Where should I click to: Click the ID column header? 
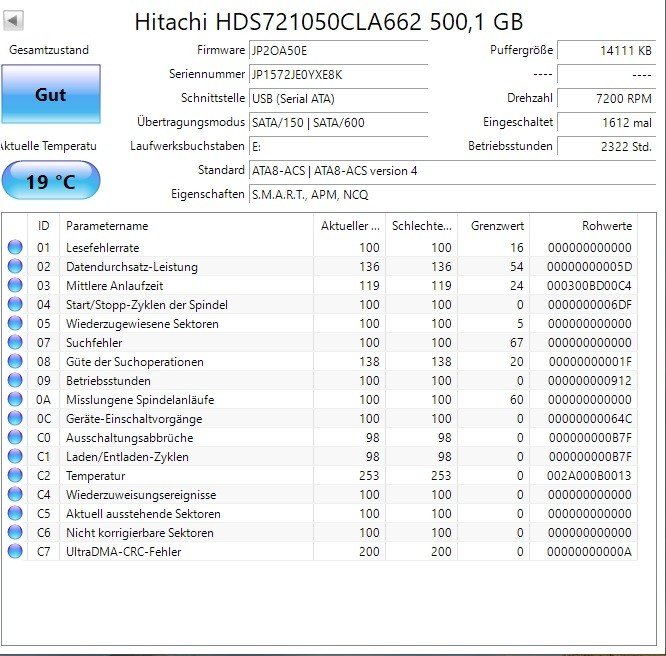click(x=43, y=226)
